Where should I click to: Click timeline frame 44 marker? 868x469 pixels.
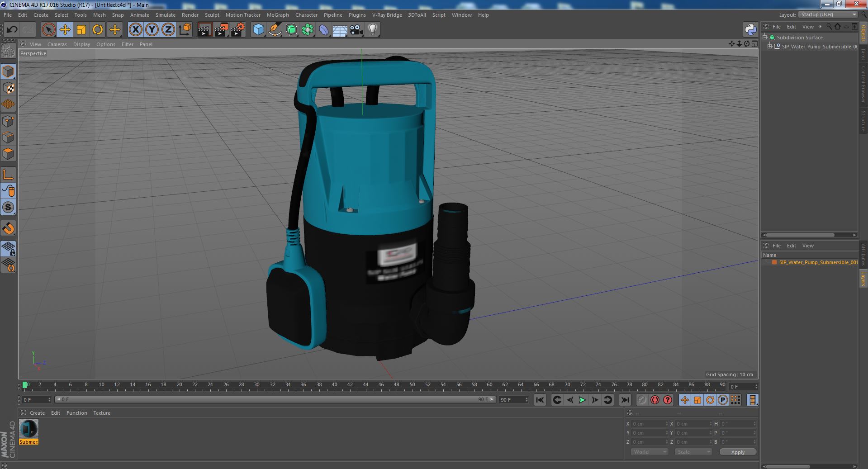click(x=365, y=385)
